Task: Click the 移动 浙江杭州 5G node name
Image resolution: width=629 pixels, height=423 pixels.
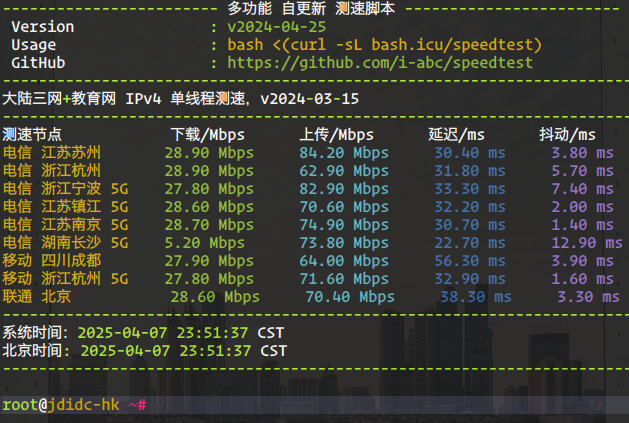Action: (x=66, y=279)
